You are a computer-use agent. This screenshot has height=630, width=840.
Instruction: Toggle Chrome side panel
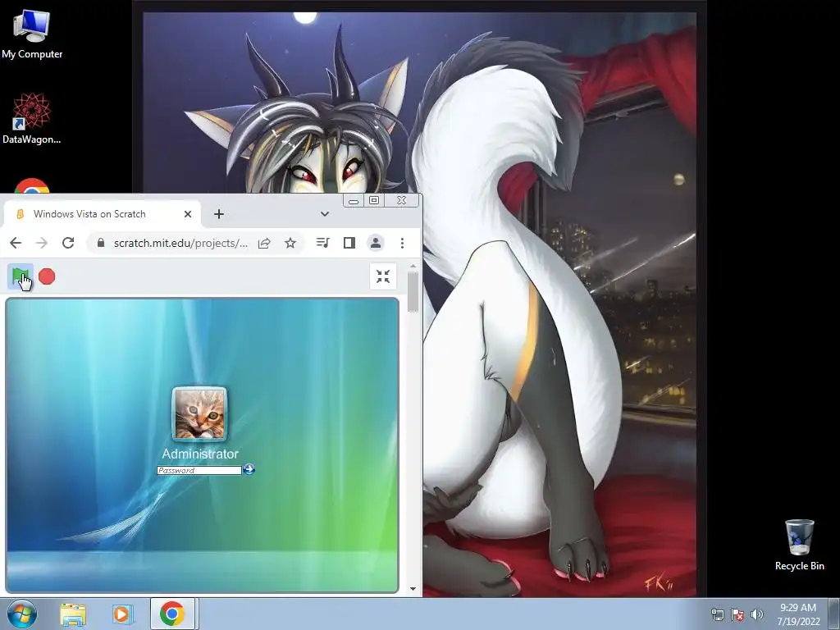tap(349, 243)
